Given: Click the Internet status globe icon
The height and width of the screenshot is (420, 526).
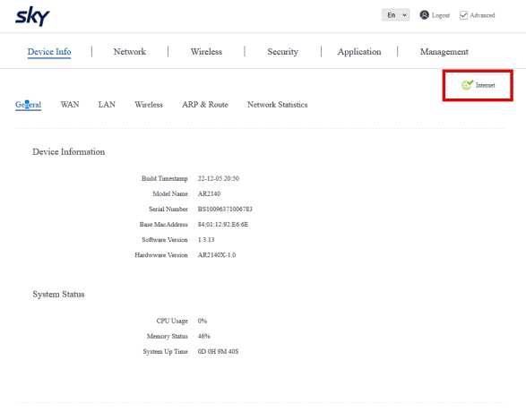Looking at the screenshot, I should (x=467, y=85).
